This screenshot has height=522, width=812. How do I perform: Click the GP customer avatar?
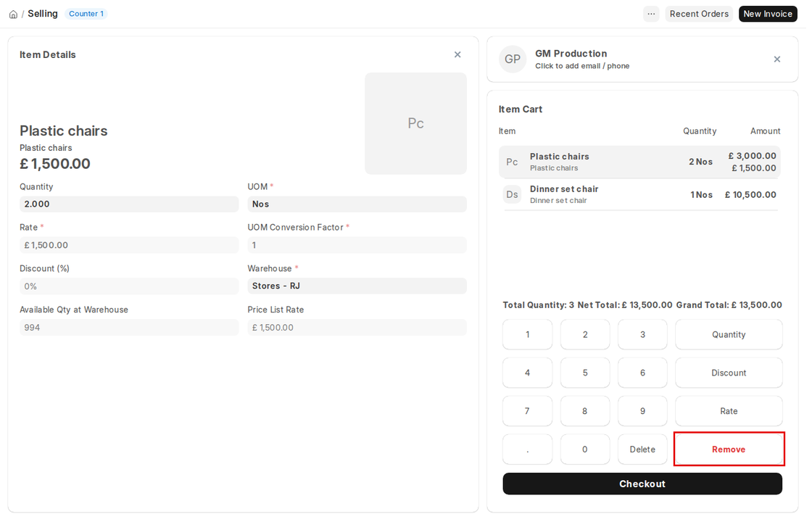512,59
